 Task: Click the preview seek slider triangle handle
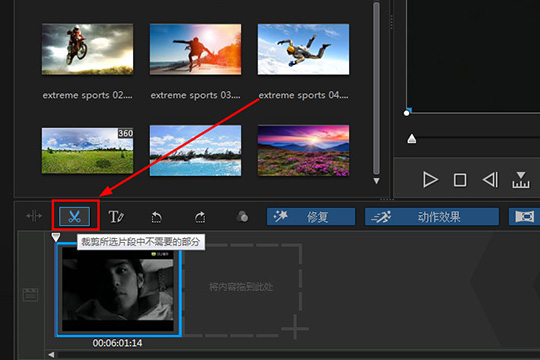[412, 139]
